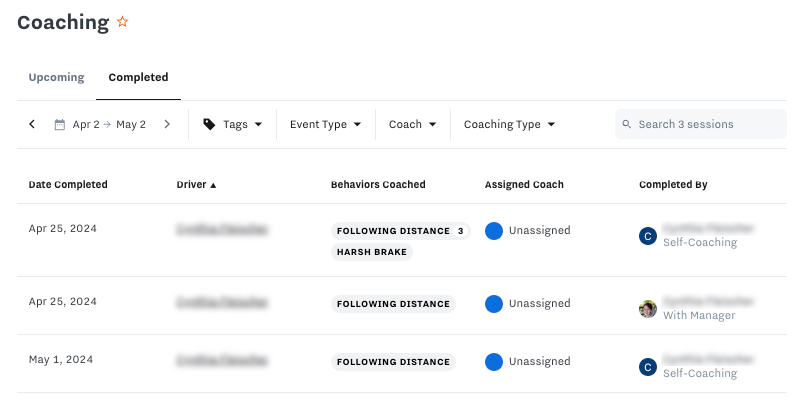Click blue coach avatar in With Manager row
Viewport: 809px width, 404px height.
[494, 304]
